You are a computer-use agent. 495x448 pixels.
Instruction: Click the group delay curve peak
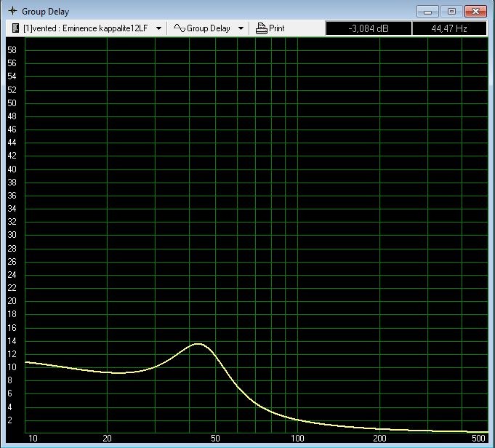pyautogui.click(x=198, y=343)
